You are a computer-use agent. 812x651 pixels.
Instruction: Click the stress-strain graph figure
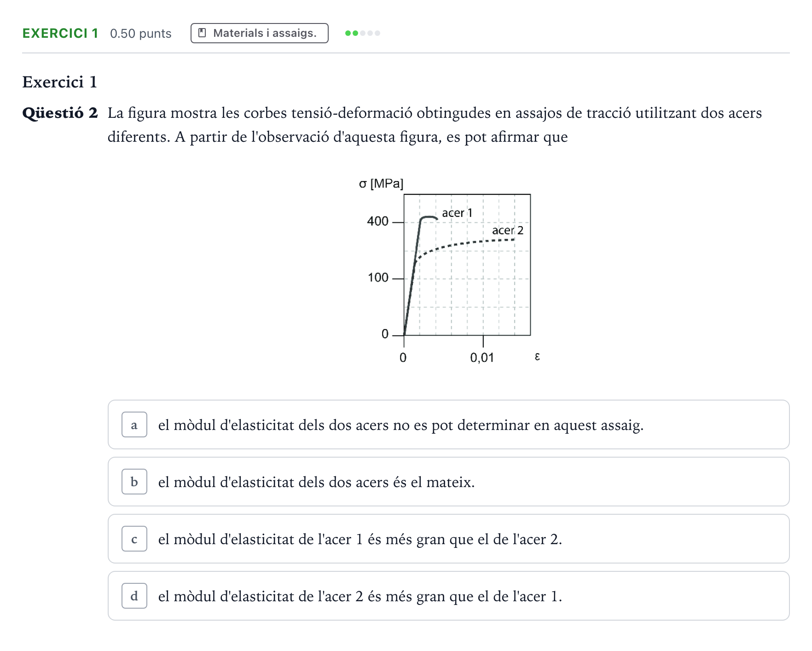pos(449,271)
